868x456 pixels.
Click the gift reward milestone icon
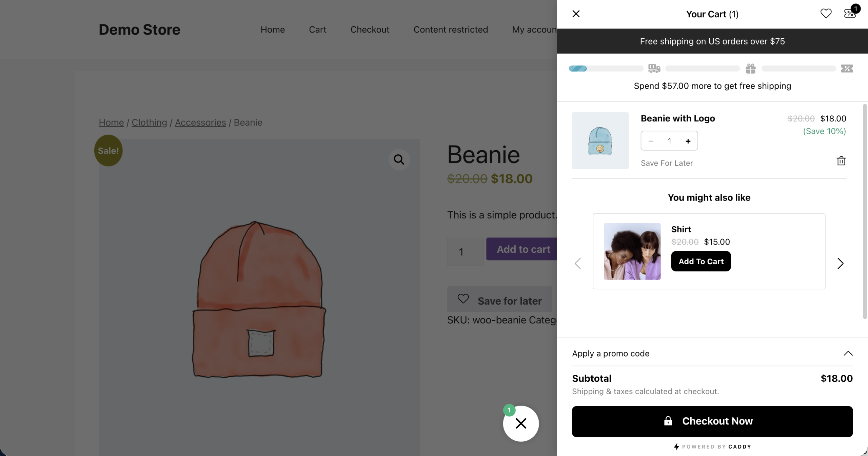(751, 69)
